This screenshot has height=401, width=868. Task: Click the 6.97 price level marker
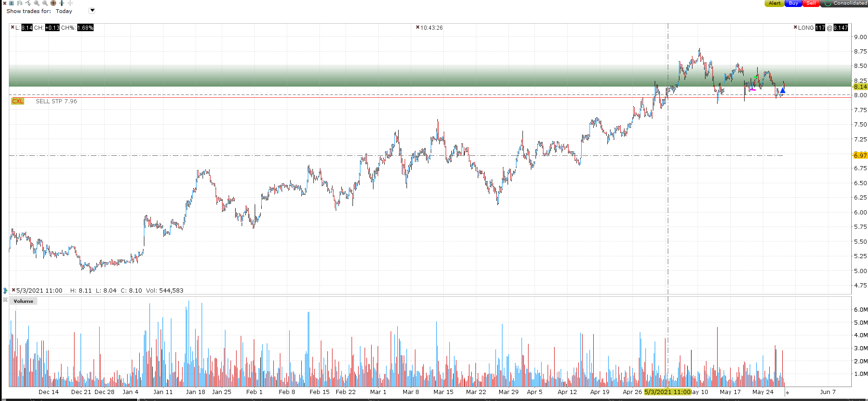tap(860, 155)
